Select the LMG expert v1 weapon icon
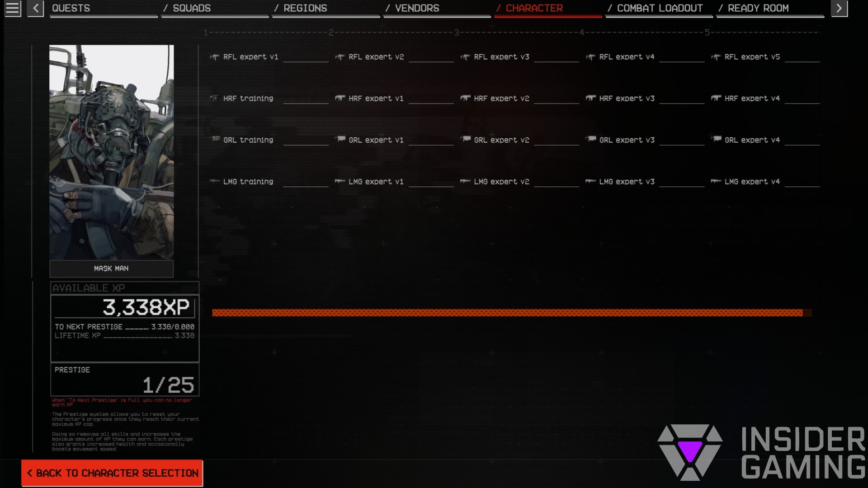 (x=340, y=181)
